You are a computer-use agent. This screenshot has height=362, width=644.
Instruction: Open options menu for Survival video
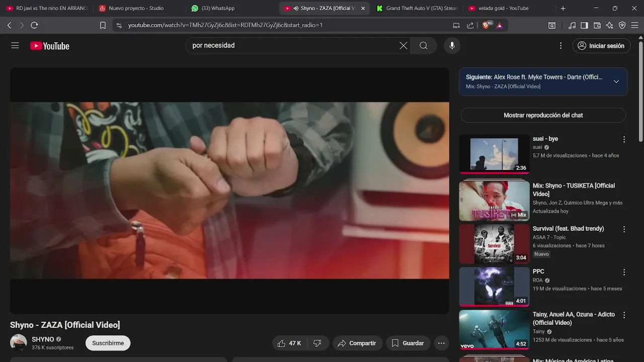pos(624,229)
